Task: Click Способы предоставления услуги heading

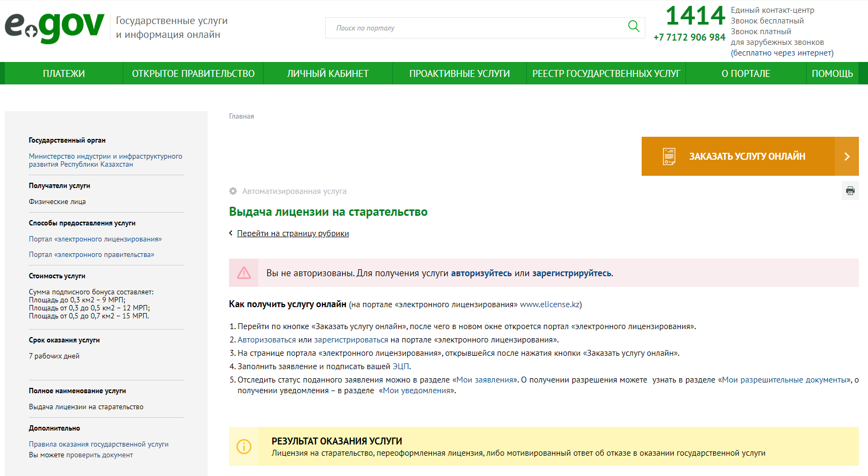Action: pyautogui.click(x=82, y=223)
